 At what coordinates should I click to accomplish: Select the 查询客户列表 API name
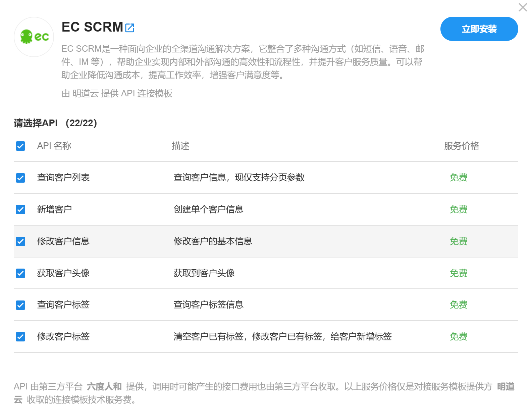coord(63,177)
